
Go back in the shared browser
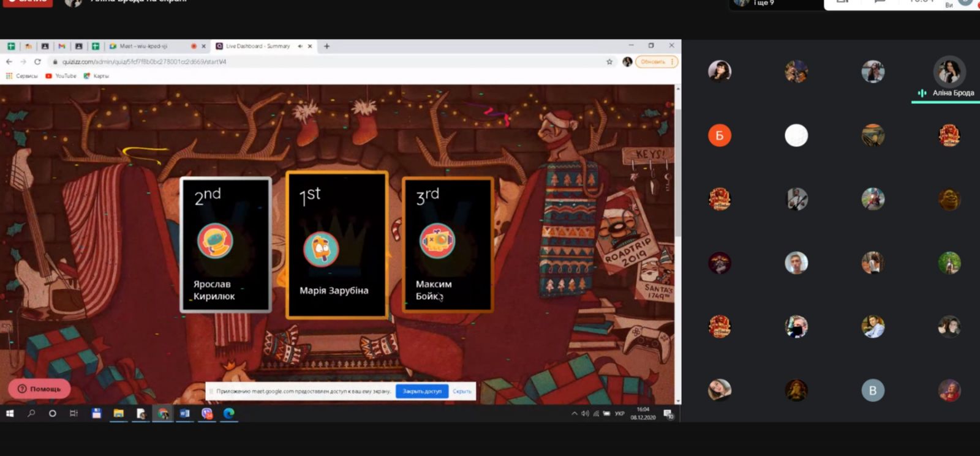[x=9, y=62]
